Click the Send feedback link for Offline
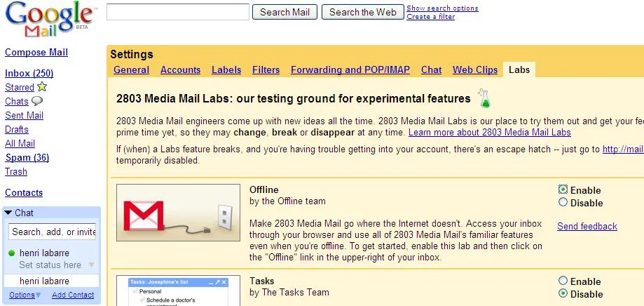 click(587, 226)
